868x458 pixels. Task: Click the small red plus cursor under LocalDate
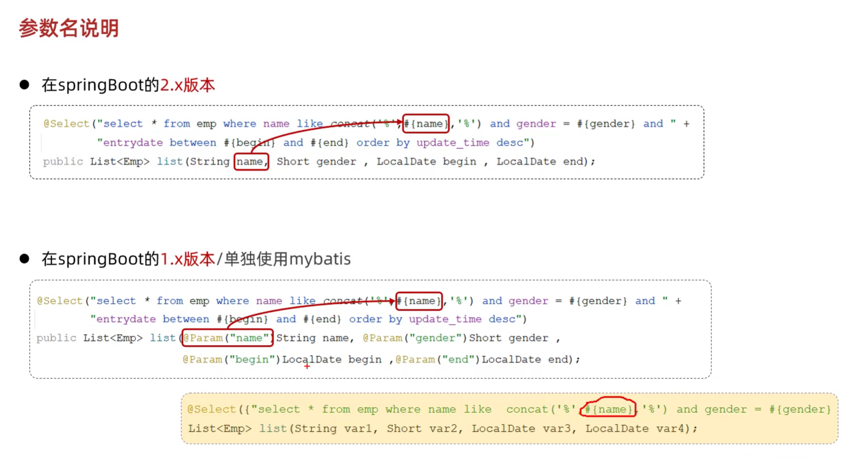tap(307, 366)
